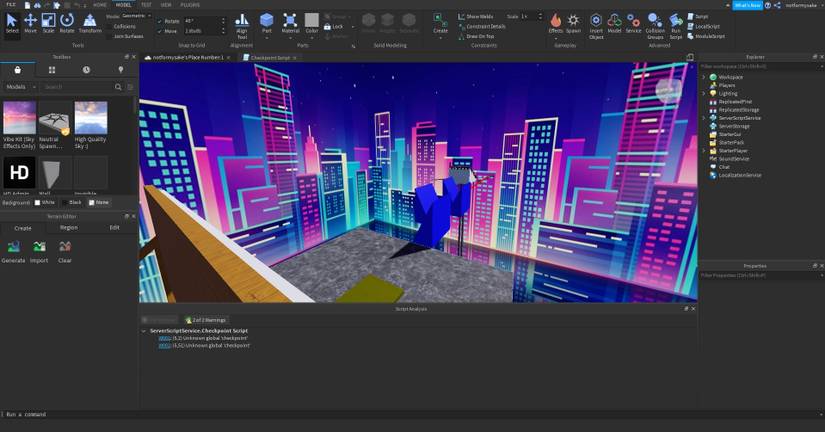The image size is (825, 432).
Task: Open Toolbox marketplace bag tab
Action: point(17,69)
